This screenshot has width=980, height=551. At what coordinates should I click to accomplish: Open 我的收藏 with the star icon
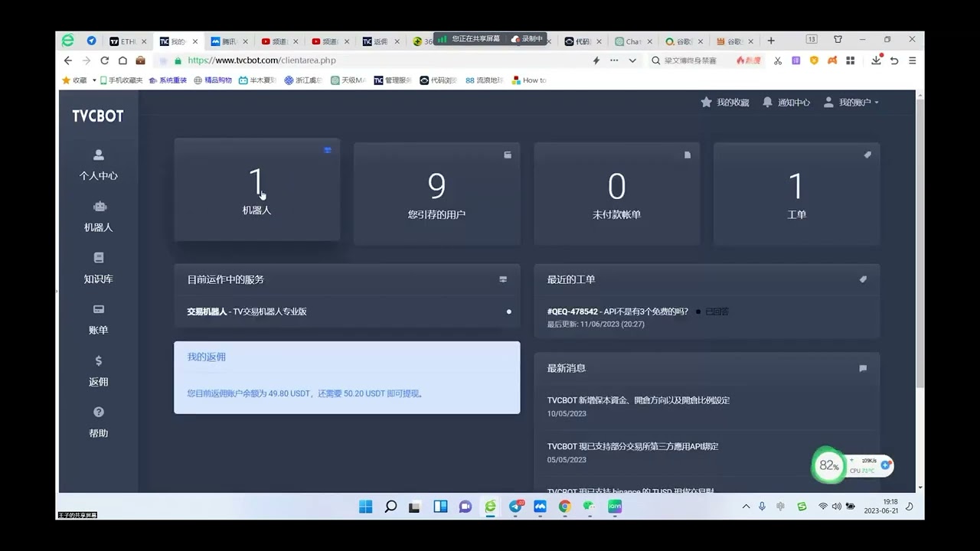click(724, 102)
